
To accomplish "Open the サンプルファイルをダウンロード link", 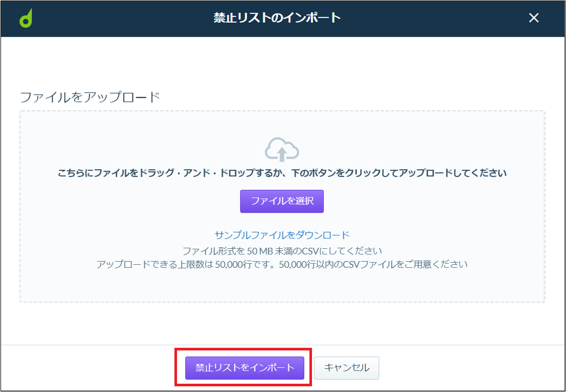I will [282, 235].
